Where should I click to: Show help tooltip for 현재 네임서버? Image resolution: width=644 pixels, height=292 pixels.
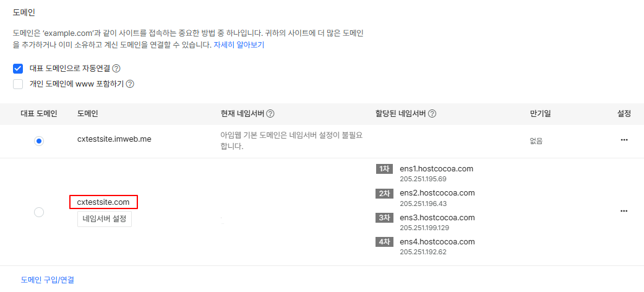(x=270, y=114)
